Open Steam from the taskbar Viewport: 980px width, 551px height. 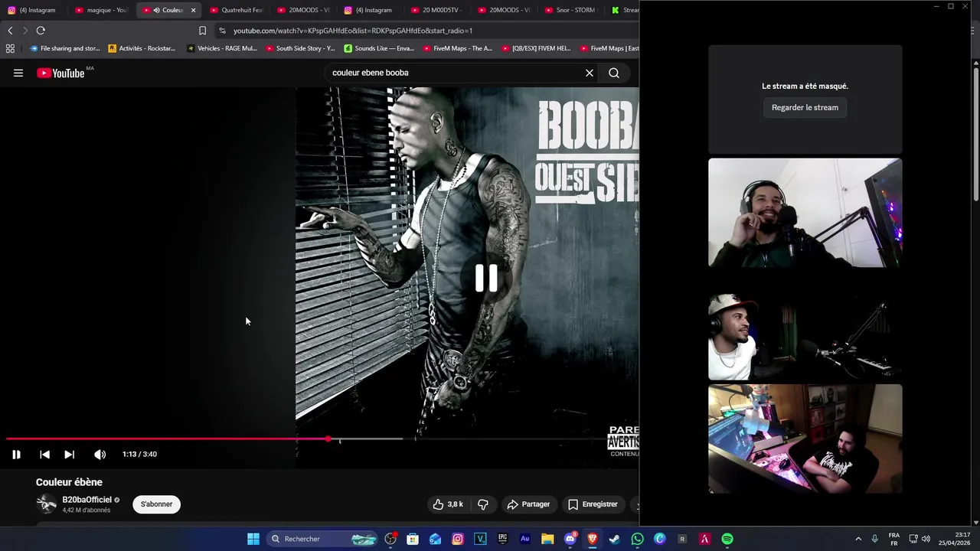pyautogui.click(x=615, y=539)
